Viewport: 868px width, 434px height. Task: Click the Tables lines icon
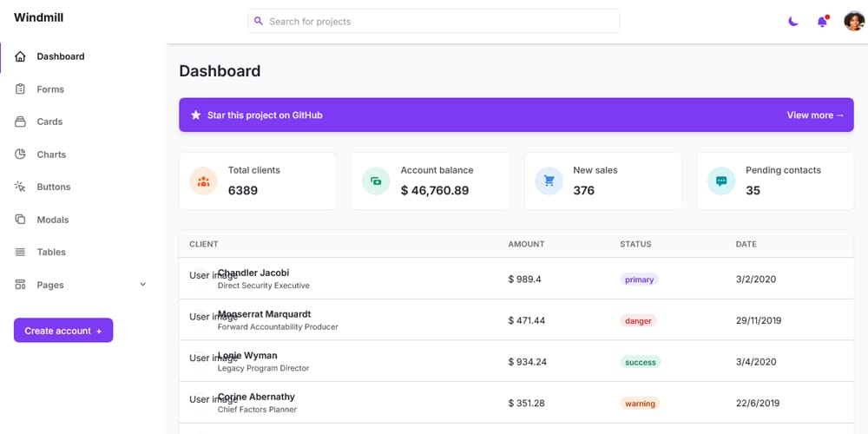point(20,252)
